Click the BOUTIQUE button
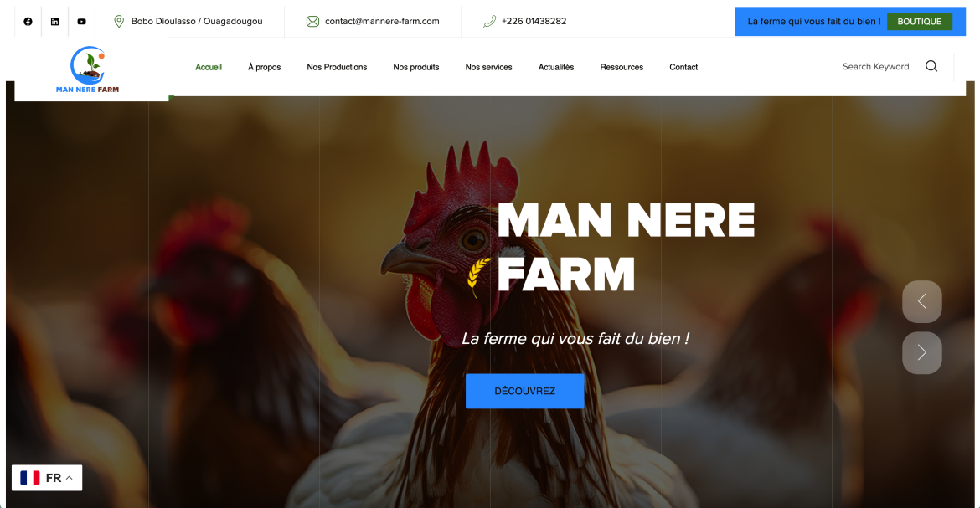 pos(920,21)
